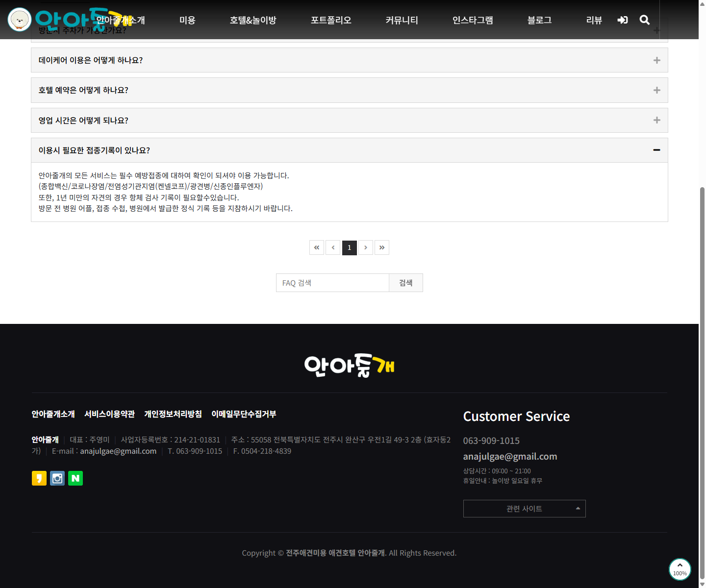
Task: Click the page vertical scrollbar thumb
Action: pos(702,383)
